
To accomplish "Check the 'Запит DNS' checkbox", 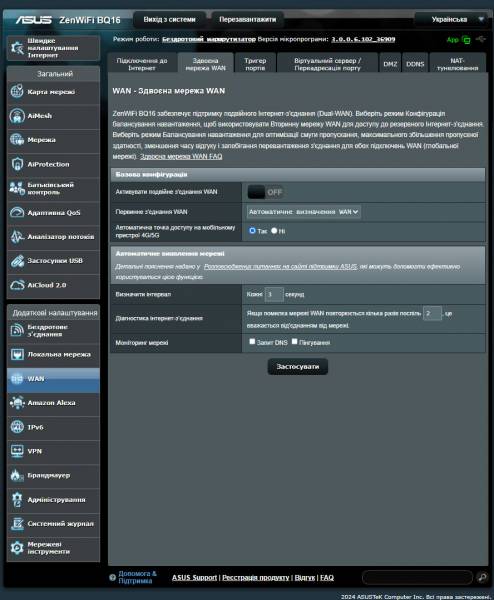I will click(x=252, y=341).
